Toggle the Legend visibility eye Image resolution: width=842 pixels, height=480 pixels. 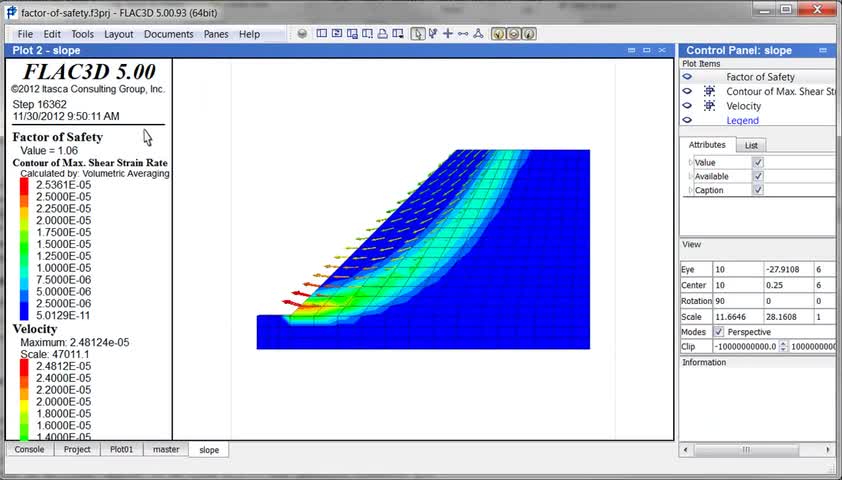point(687,120)
